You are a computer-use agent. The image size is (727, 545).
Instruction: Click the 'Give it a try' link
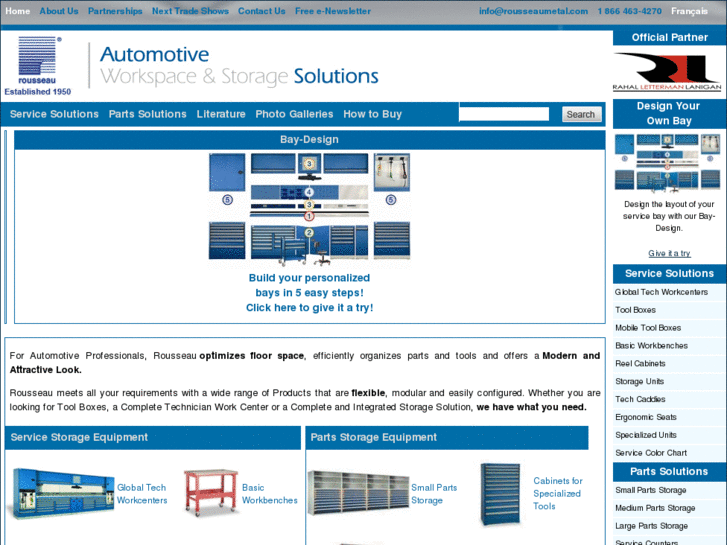pyautogui.click(x=669, y=253)
